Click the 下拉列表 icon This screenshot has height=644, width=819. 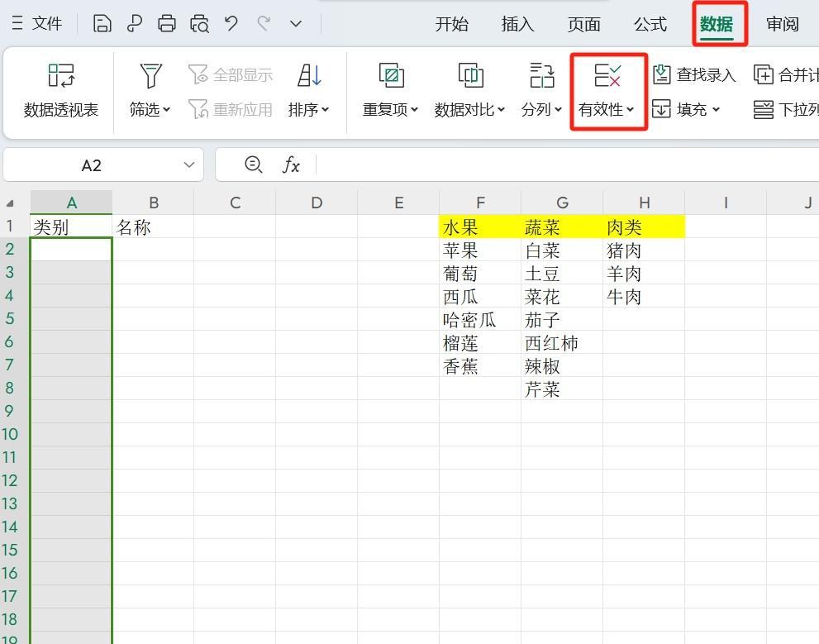tap(763, 109)
